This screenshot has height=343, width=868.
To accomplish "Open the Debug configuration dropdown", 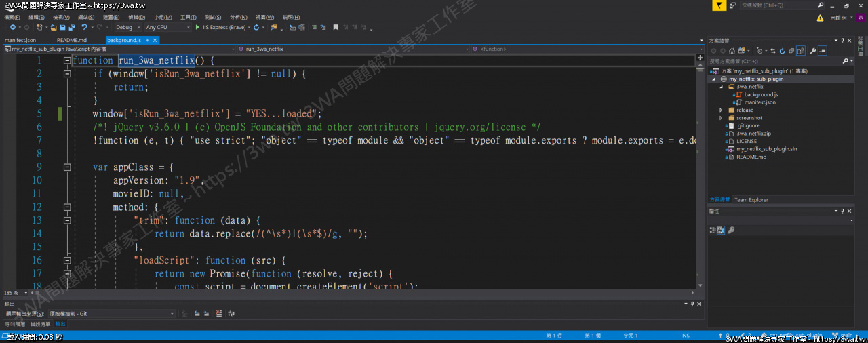I will click(127, 28).
